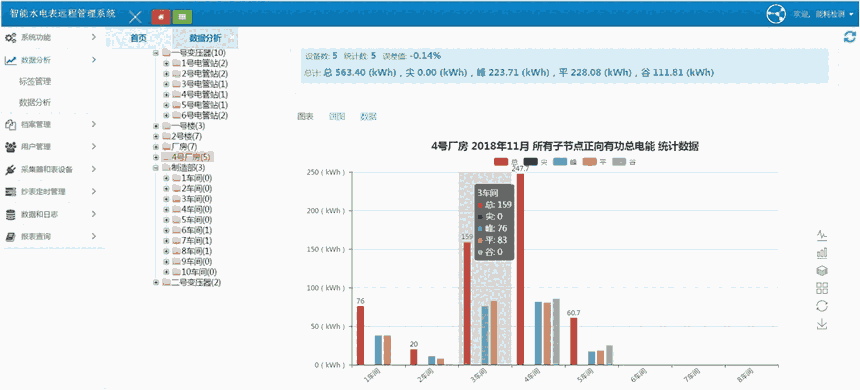The width and height of the screenshot is (860, 390).
Task: Toggle the 平 legend series
Action: (x=595, y=162)
